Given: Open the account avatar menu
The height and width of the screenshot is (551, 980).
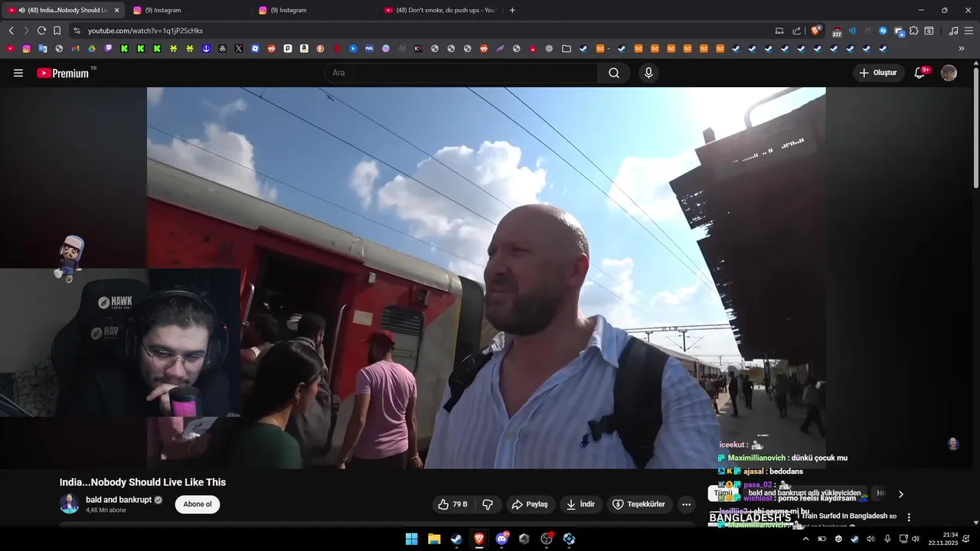Looking at the screenshot, I should coord(949,73).
